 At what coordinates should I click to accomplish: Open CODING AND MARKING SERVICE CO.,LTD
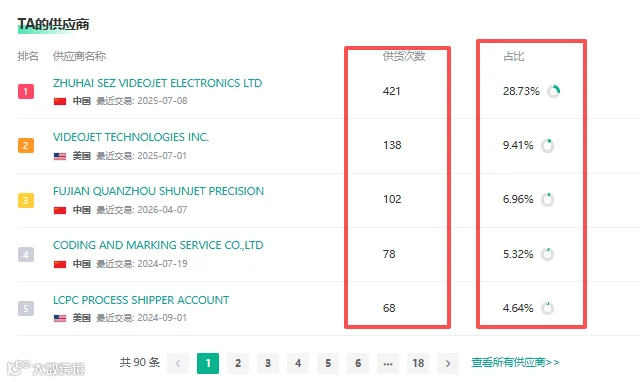coord(158,245)
